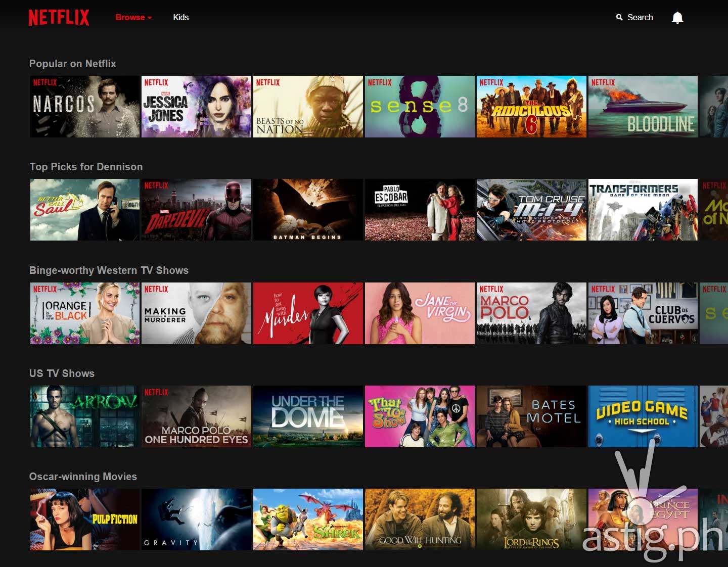Viewport: 728px width, 567px height.
Task: Open Better Call Saul thumbnail
Action: point(85,210)
